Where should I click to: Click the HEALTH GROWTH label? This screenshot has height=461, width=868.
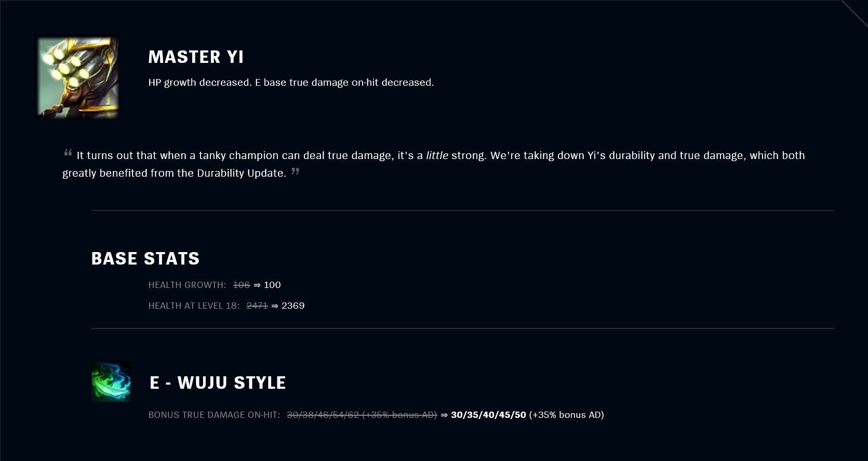coord(188,285)
